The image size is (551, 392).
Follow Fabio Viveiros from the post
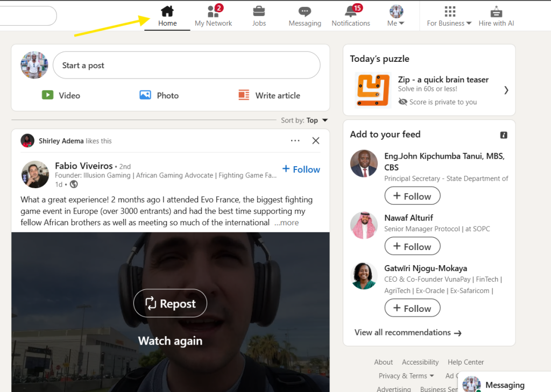(x=301, y=169)
